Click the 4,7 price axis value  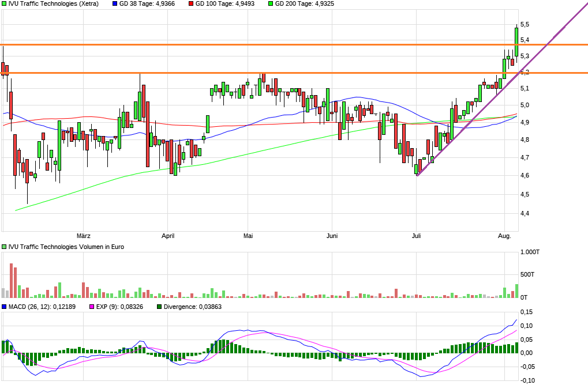(525, 158)
